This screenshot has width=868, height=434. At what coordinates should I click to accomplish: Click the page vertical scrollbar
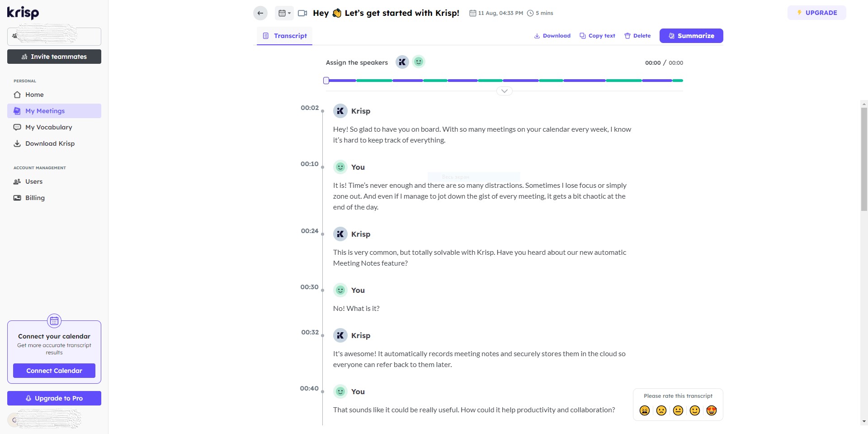[x=864, y=158]
